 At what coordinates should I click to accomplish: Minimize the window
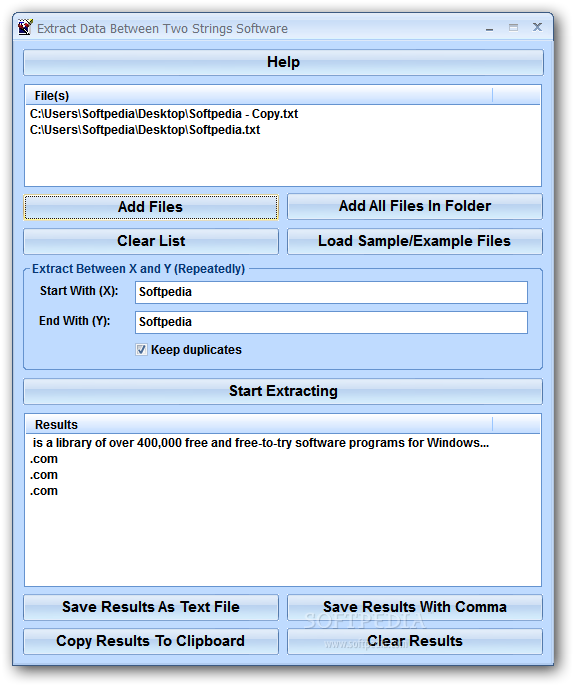(490, 28)
